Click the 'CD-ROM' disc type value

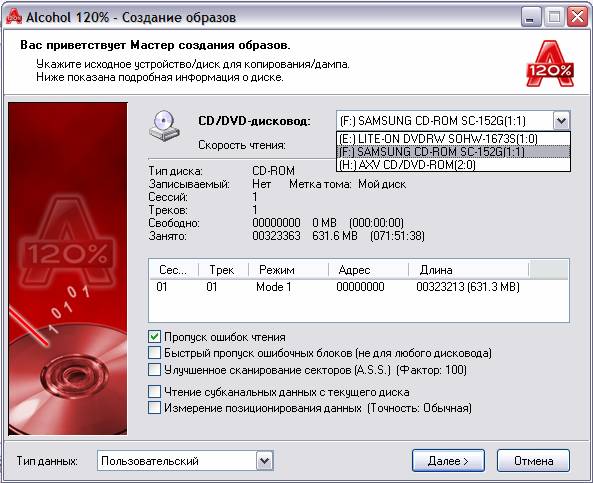273,171
